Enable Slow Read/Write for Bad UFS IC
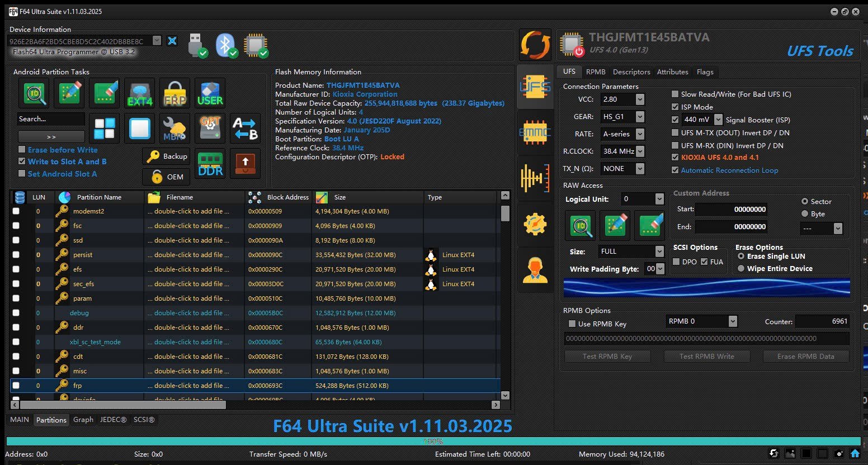Viewport: 868px width, 465px height. pos(675,94)
